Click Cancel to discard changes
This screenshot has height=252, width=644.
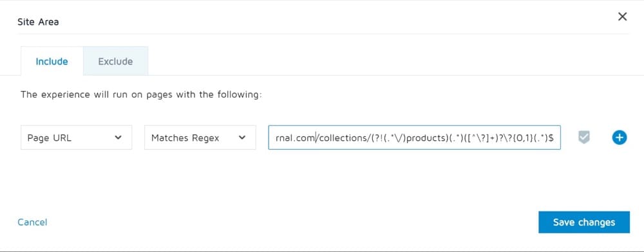pos(32,222)
